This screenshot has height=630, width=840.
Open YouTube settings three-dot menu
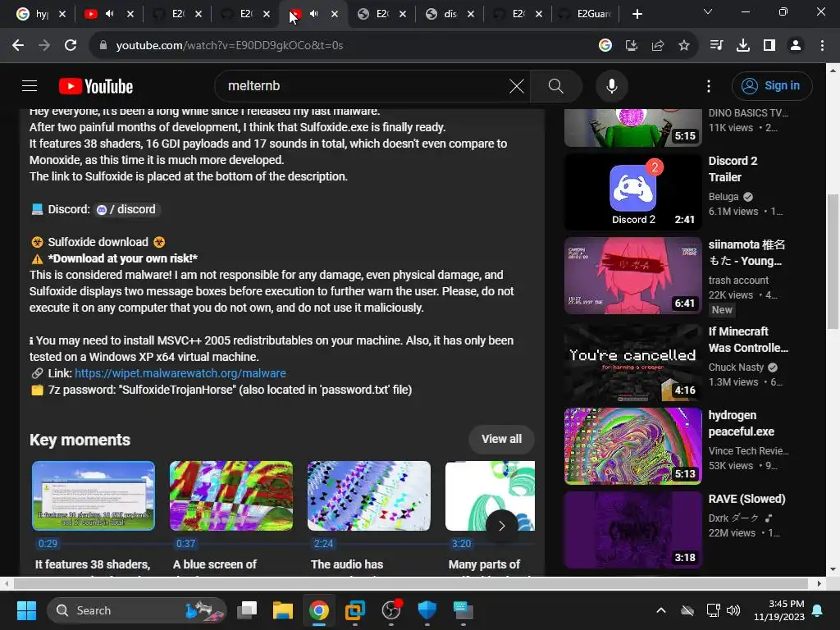pos(708,85)
